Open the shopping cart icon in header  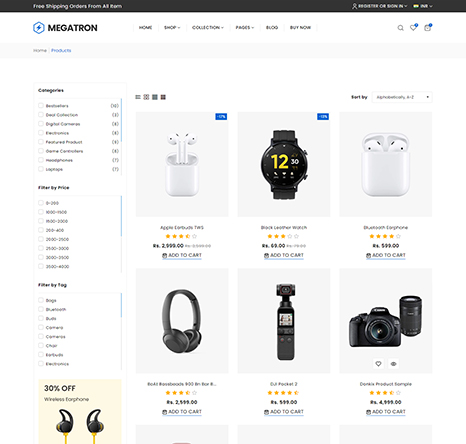pos(428,27)
